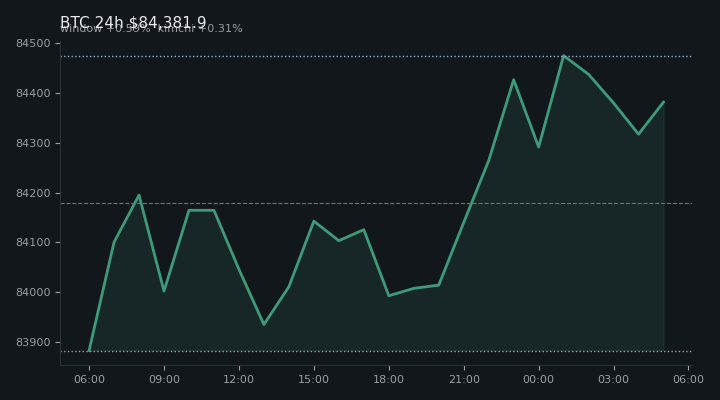
Task: Click the 03:00 time axis label
Action: pyautogui.click(x=613, y=379)
